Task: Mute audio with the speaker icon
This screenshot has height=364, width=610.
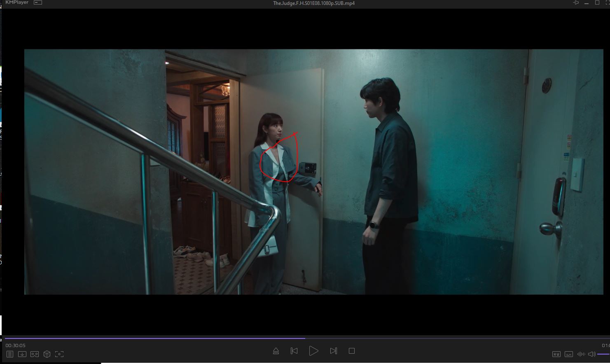Action: (x=591, y=354)
